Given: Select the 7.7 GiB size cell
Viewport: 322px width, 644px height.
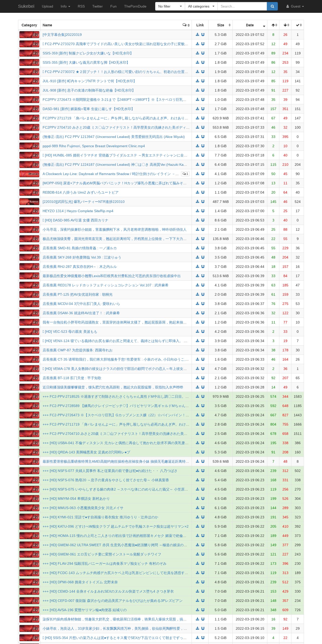Looking at the screenshot, I should (x=220, y=155).
